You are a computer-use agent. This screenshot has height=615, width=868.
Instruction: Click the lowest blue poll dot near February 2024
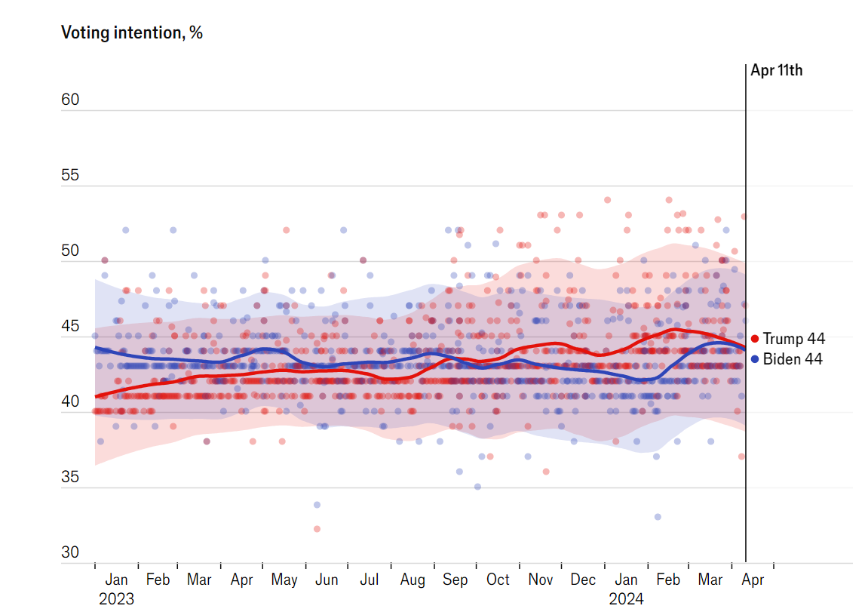click(x=658, y=517)
